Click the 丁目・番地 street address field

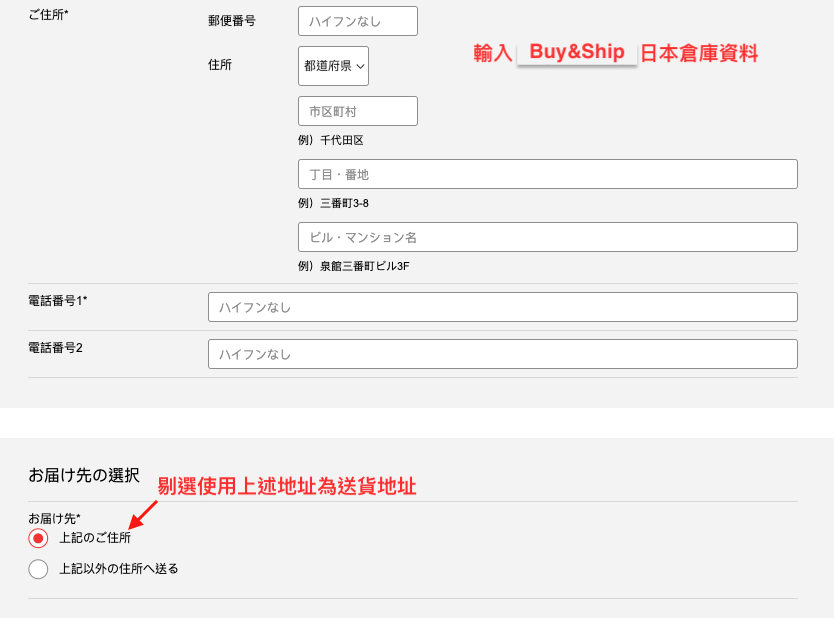point(547,174)
